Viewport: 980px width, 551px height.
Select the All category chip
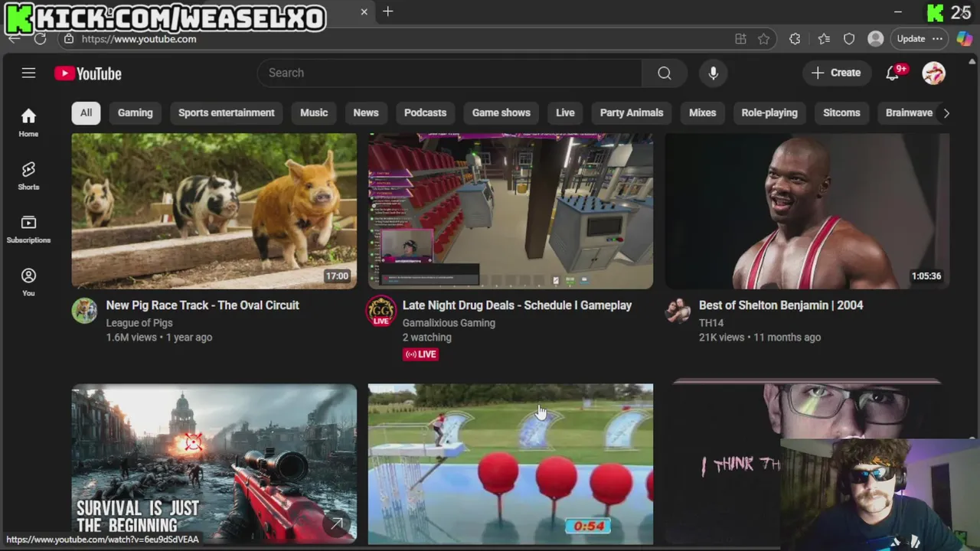pos(86,112)
